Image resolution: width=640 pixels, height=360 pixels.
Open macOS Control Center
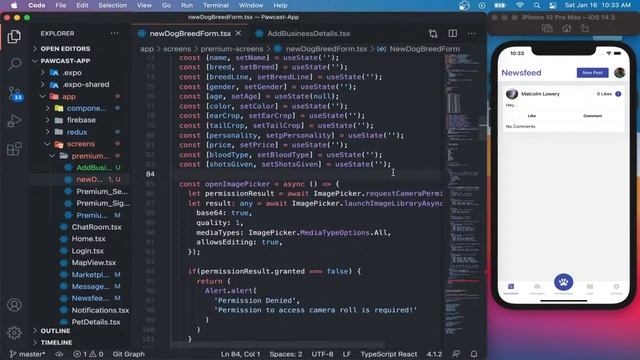(552, 5)
